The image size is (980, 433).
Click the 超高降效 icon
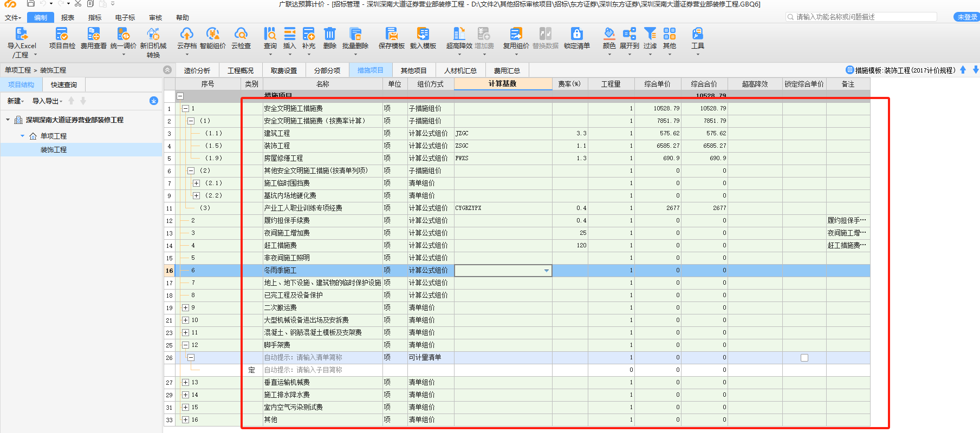(x=459, y=34)
